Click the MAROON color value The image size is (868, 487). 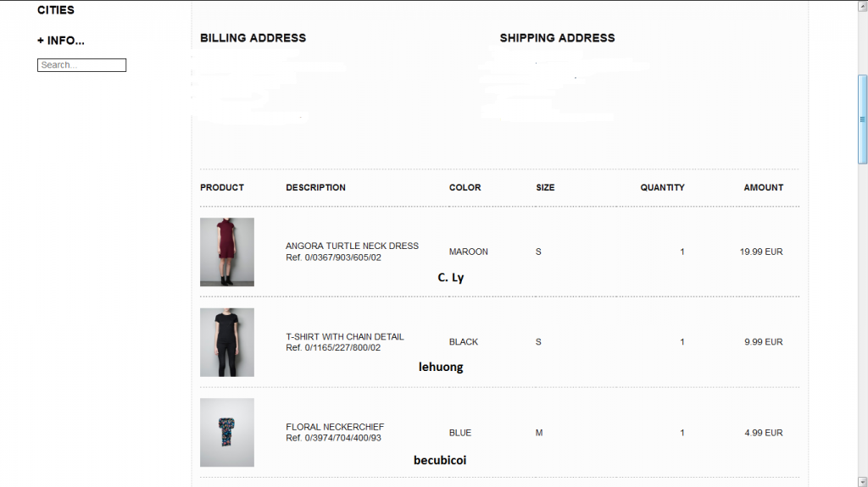(468, 252)
